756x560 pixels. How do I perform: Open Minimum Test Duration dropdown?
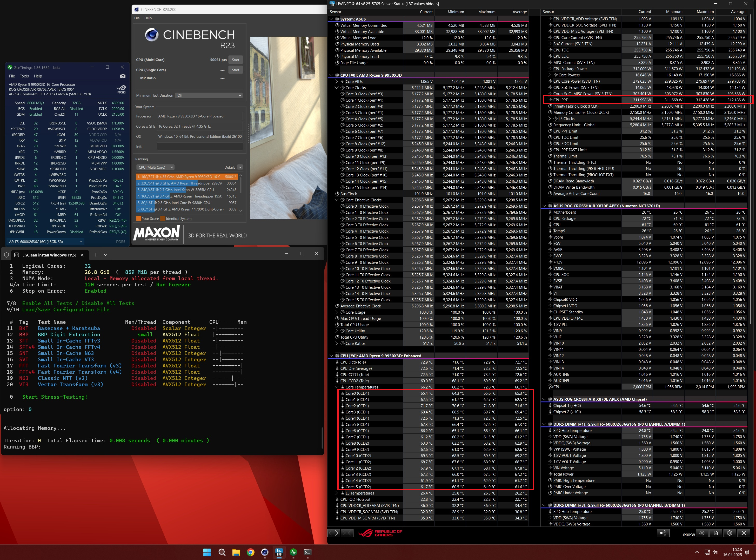tap(209, 96)
